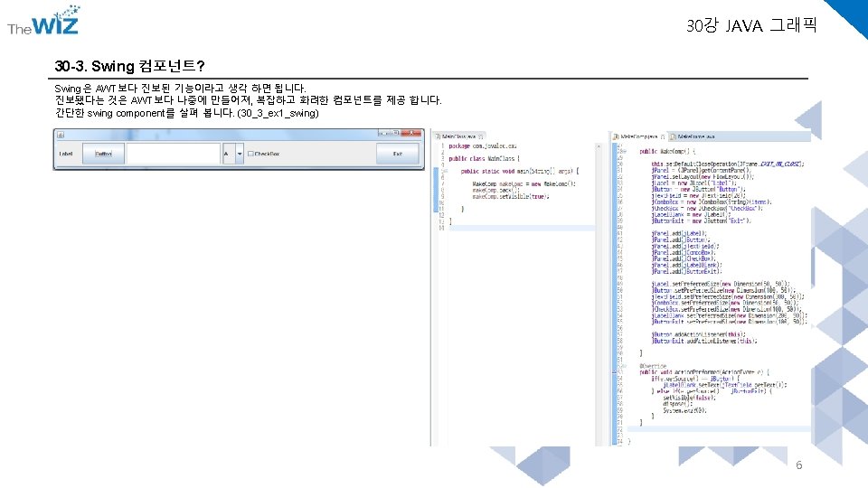Click the MainClass editor scrollbar up arrow
The height and width of the screenshot is (488, 868).
click(598, 146)
